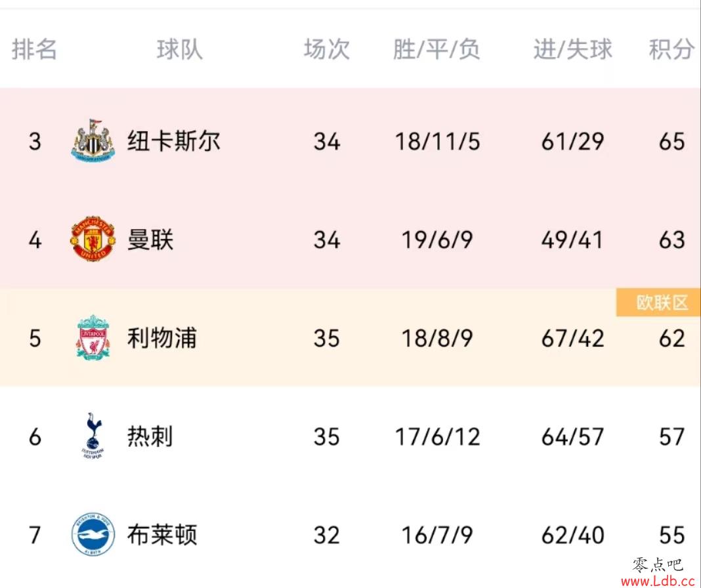Open the 纽卡斯尔 team name link
Image resolution: width=701 pixels, height=588 pixels.
[x=173, y=141]
